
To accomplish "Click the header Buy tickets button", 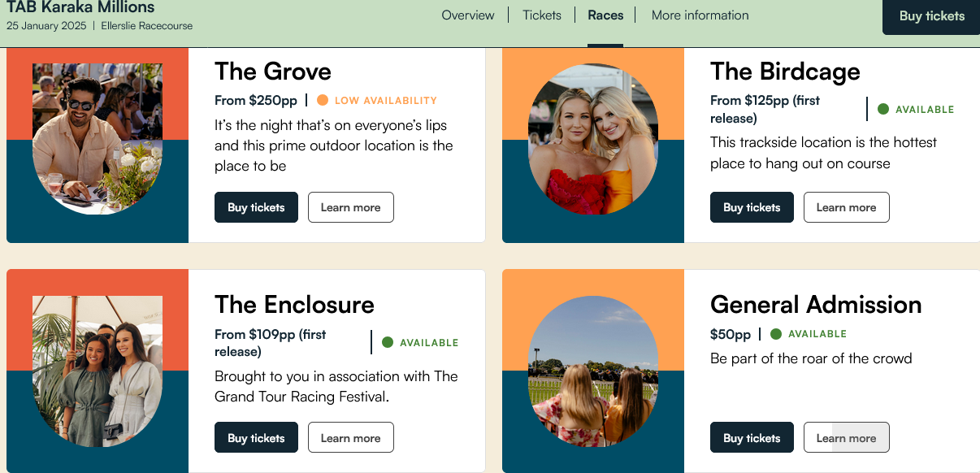I will click(x=931, y=16).
